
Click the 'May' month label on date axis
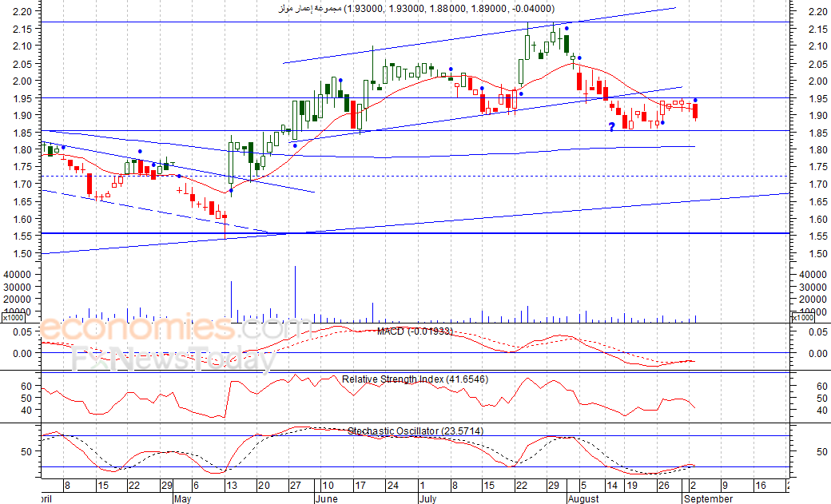click(182, 498)
